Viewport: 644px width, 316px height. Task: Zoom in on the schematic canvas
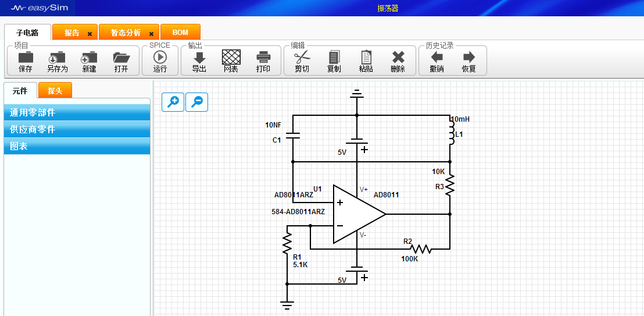pyautogui.click(x=173, y=102)
